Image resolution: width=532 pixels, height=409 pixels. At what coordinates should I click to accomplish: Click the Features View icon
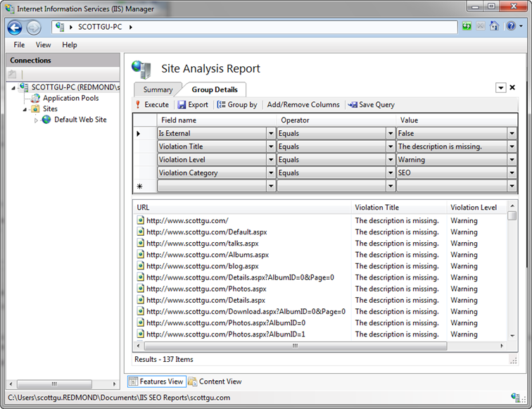tap(133, 382)
